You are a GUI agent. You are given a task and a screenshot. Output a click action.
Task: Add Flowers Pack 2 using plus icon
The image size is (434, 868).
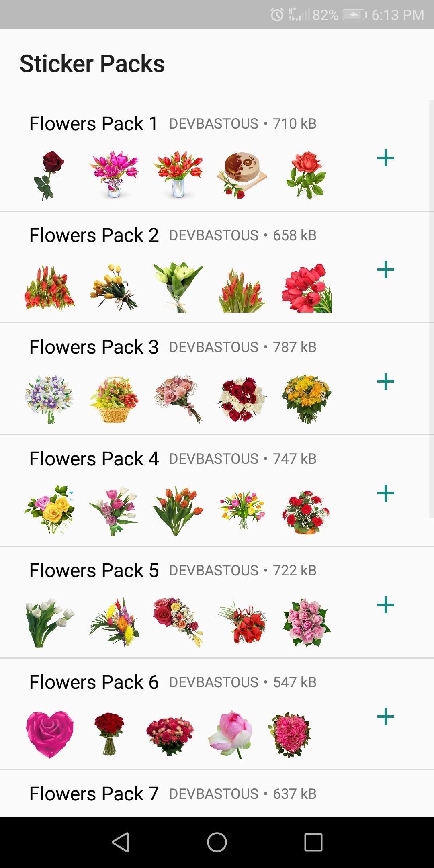[x=385, y=270]
